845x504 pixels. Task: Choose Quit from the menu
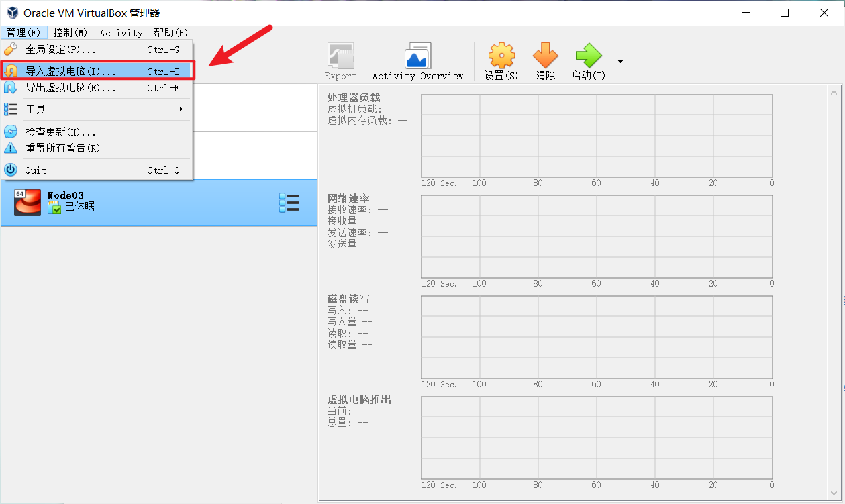pyautogui.click(x=97, y=170)
